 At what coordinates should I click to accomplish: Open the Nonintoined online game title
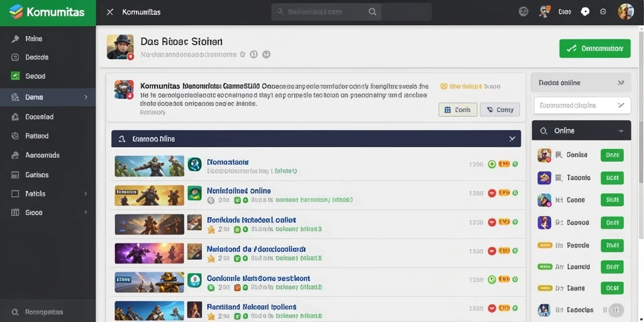238,191
